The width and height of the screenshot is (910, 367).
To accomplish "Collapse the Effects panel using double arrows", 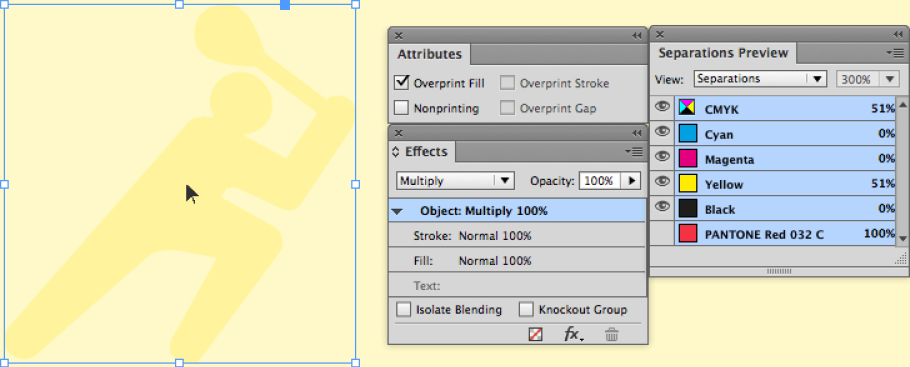I will (637, 133).
